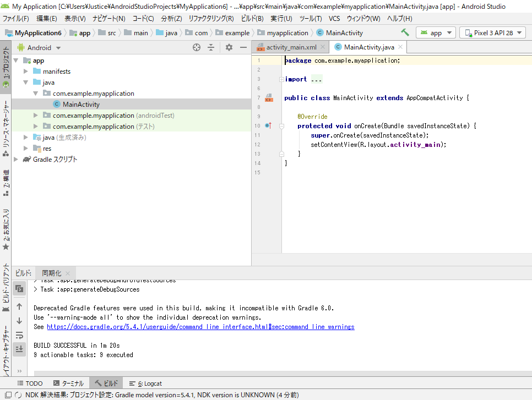Expand the Gradle スクリプト node

click(15, 160)
